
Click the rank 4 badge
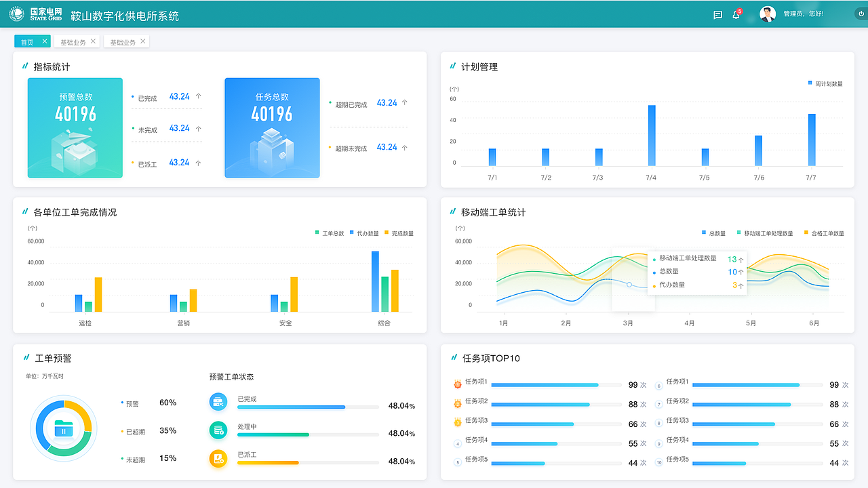pyautogui.click(x=458, y=444)
